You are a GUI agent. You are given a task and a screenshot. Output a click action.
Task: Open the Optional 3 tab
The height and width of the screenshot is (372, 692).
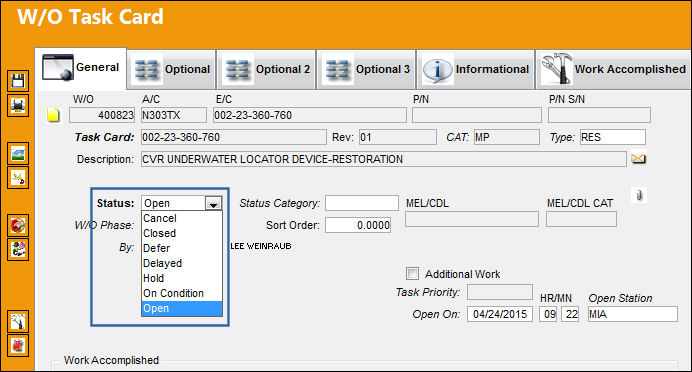coord(366,69)
